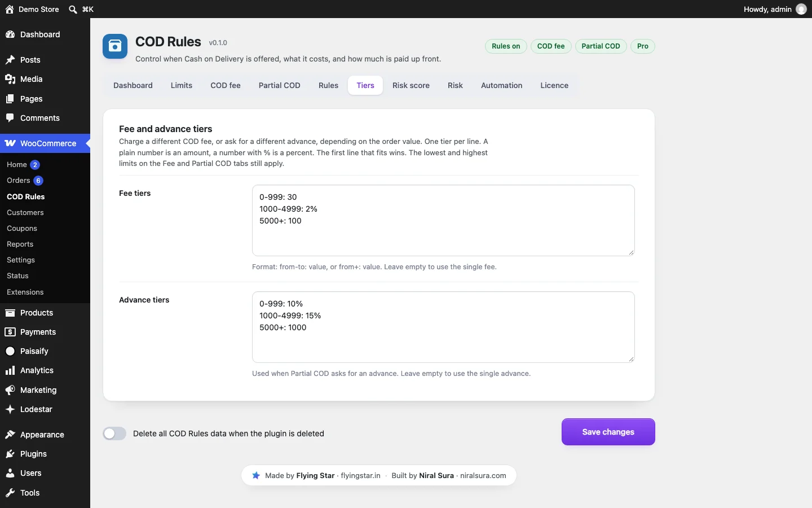The image size is (812, 508).
Task: Click the Paisaify circle icon
Action: 10,351
